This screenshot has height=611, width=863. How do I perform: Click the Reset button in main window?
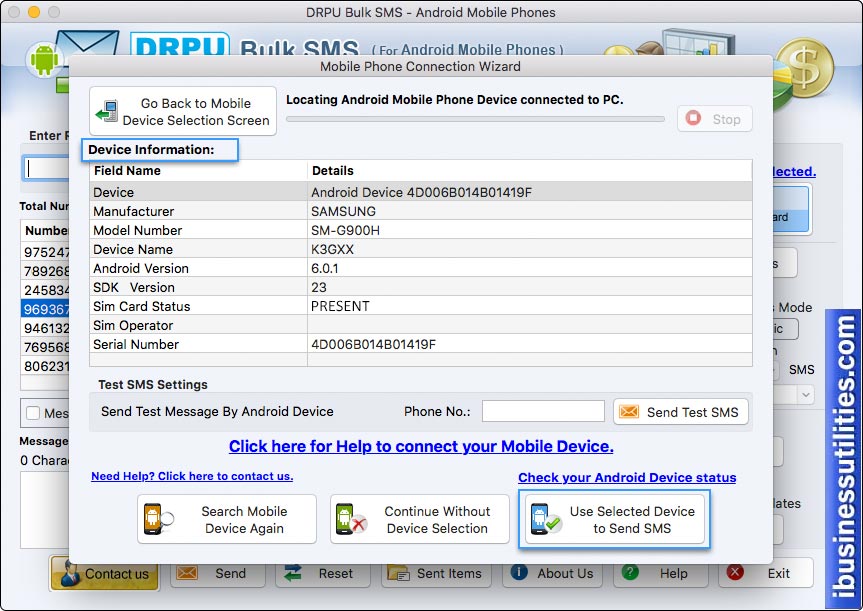click(x=323, y=574)
